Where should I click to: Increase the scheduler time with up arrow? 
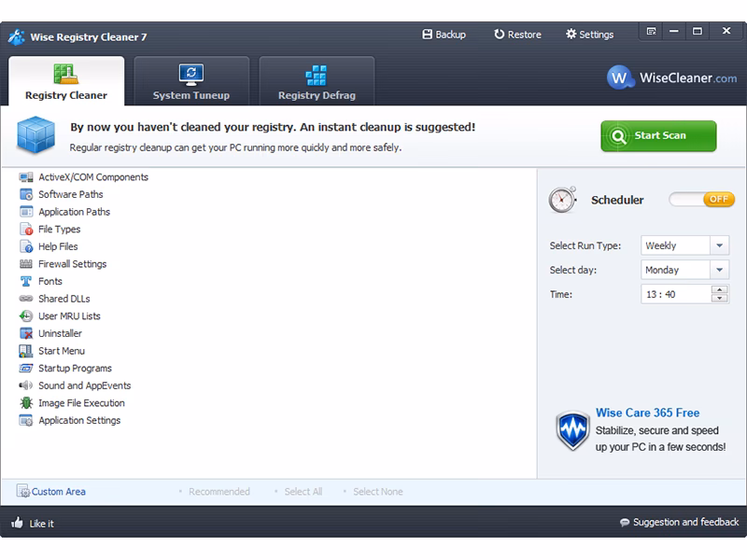(x=719, y=290)
